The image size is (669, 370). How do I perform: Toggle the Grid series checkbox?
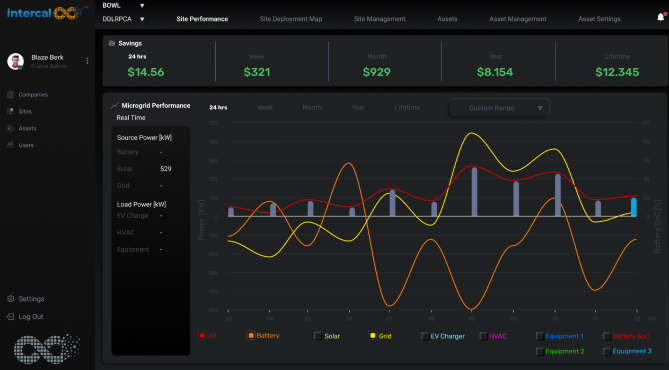click(x=372, y=336)
